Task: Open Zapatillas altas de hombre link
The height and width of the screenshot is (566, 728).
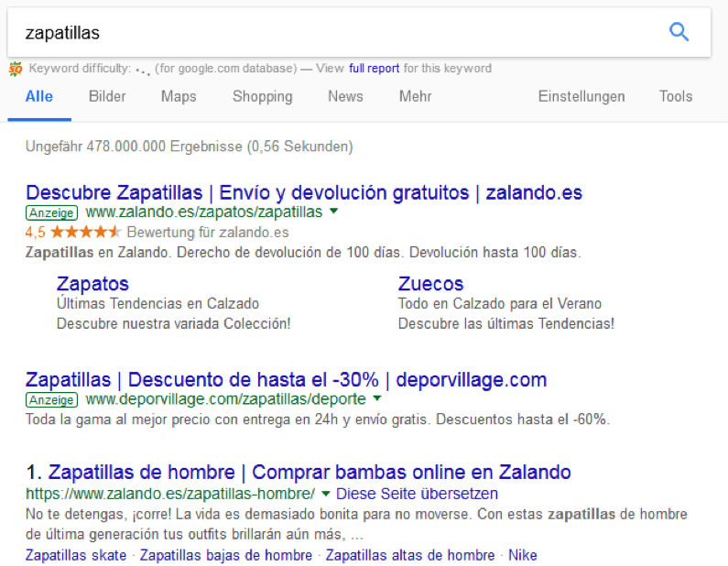Action: tap(410, 555)
